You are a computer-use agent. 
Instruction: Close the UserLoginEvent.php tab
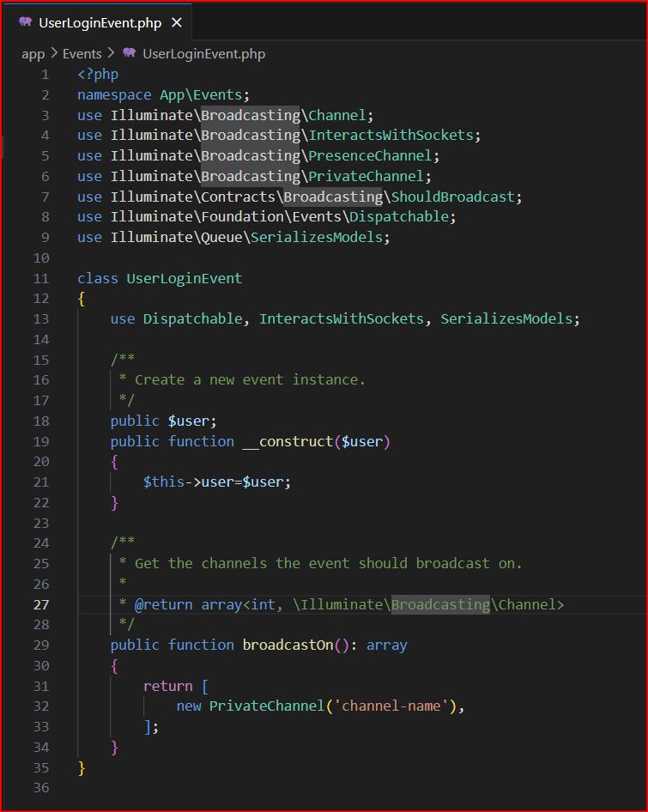[177, 23]
